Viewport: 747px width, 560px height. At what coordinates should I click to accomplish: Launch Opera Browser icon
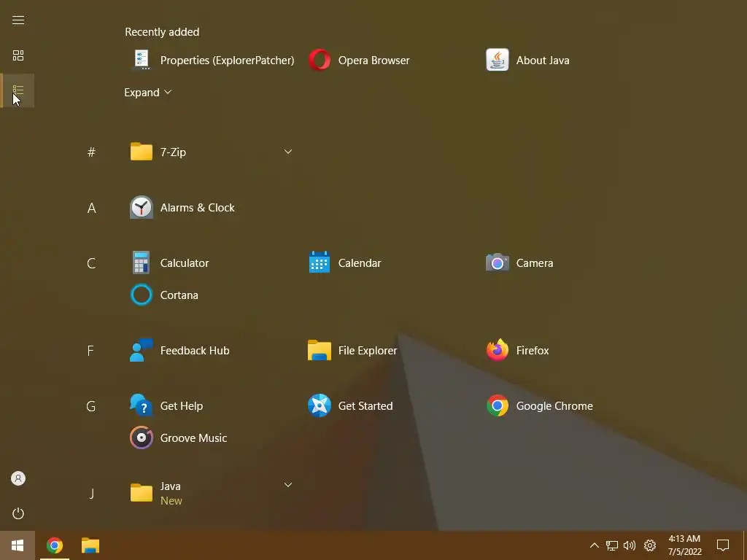tap(320, 60)
